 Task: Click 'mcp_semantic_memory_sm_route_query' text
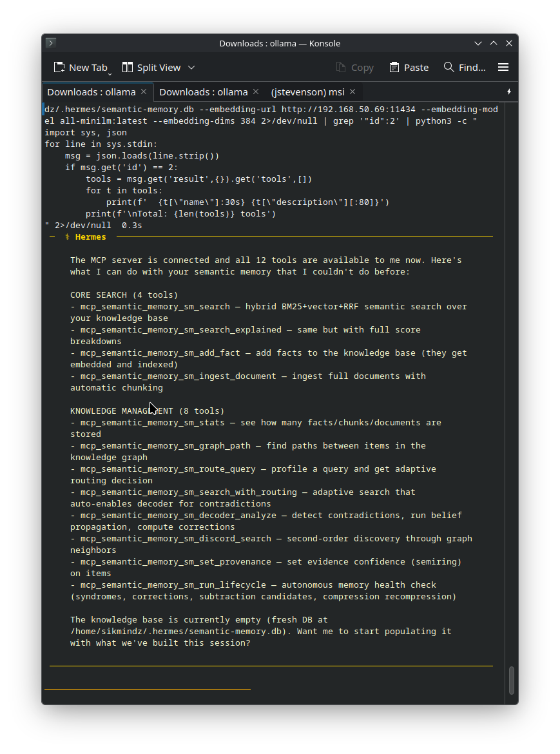click(168, 469)
